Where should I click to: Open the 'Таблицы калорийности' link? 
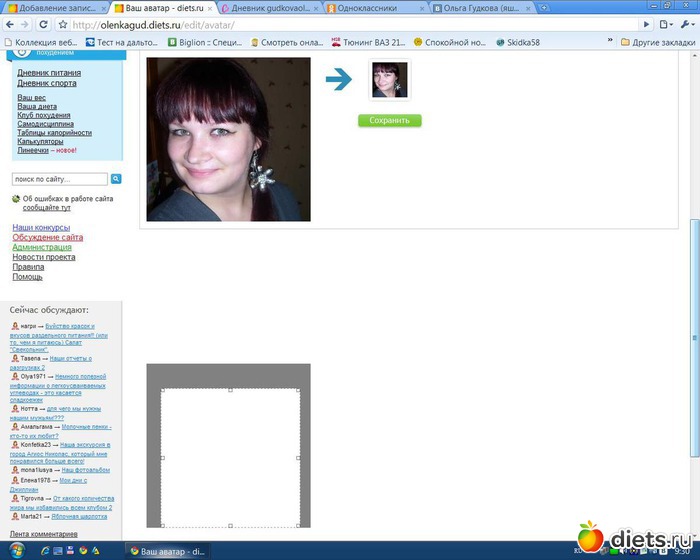click(x=54, y=132)
